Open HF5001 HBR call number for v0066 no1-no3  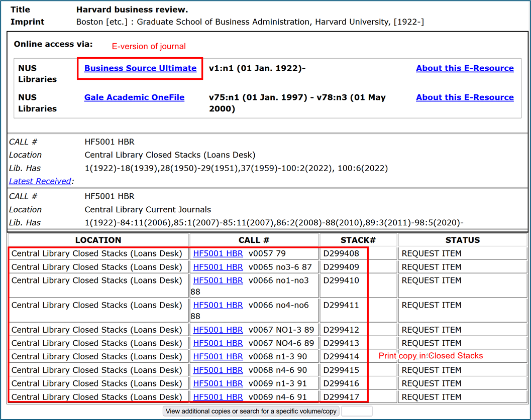point(218,281)
